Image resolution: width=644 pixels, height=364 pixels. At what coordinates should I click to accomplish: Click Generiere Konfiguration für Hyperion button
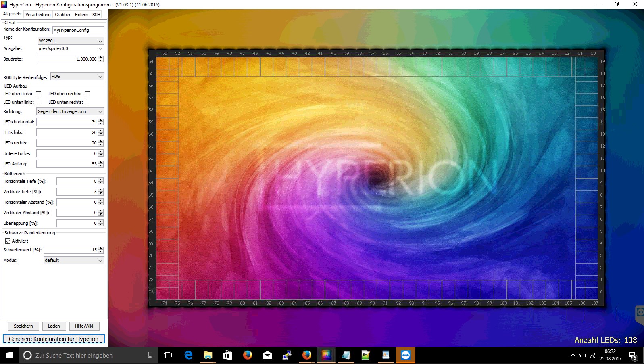click(x=54, y=339)
